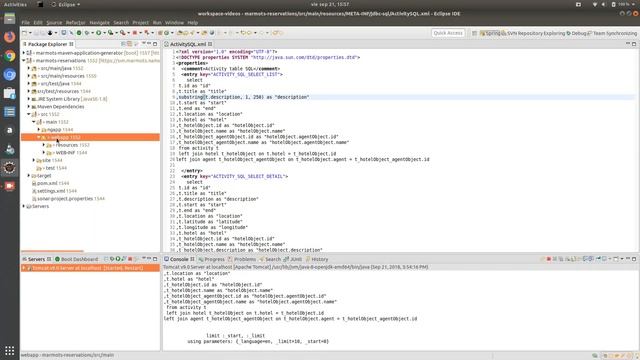The width and height of the screenshot is (640, 360).
Task: Open Chromium from the dock
Action: click(x=9, y=75)
